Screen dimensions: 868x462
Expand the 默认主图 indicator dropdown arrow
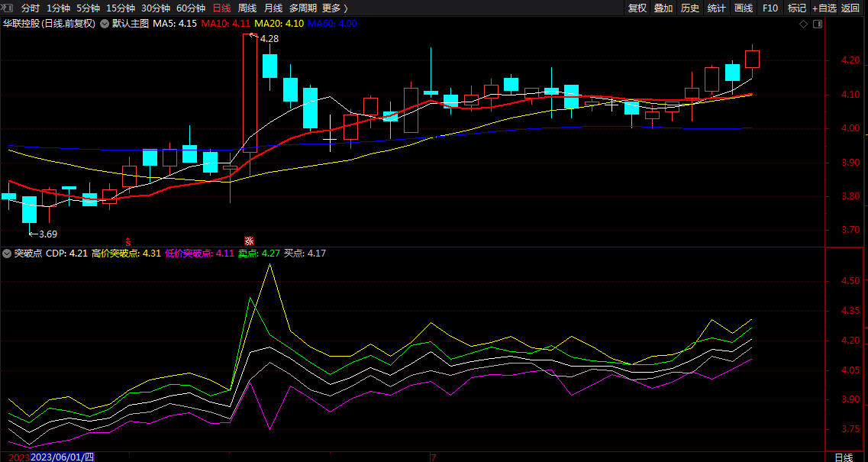coord(105,24)
